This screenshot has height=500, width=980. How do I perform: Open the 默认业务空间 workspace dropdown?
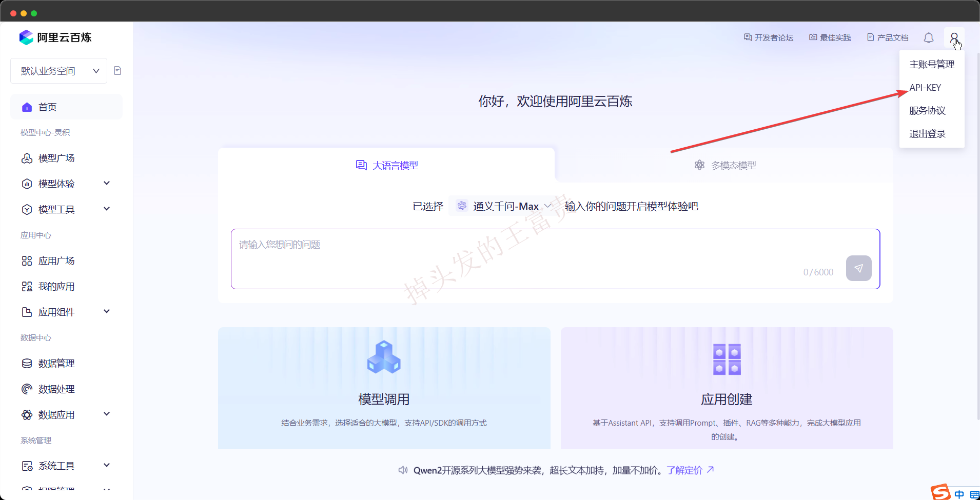(x=58, y=71)
